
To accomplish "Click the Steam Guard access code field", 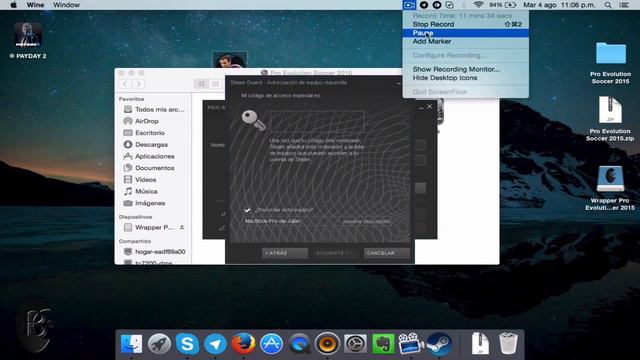I will (317, 121).
